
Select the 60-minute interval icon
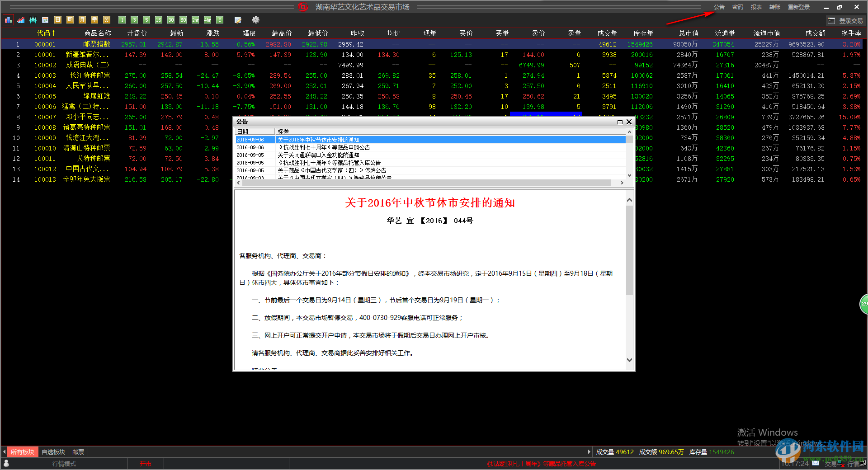click(183, 20)
